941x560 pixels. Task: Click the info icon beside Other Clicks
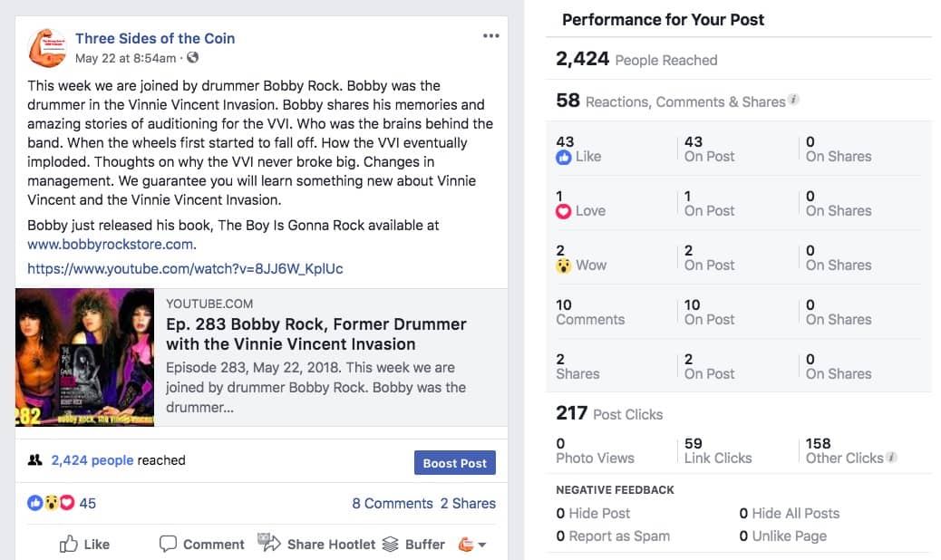click(892, 458)
